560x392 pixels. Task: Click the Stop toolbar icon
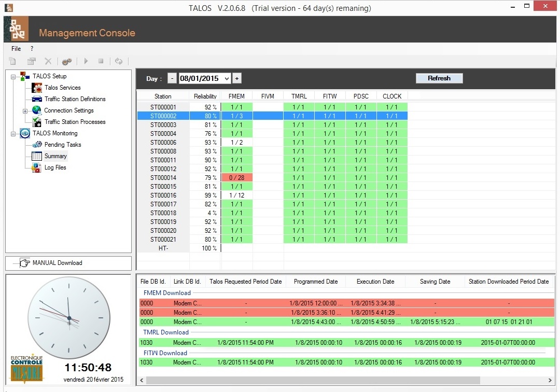tap(101, 61)
